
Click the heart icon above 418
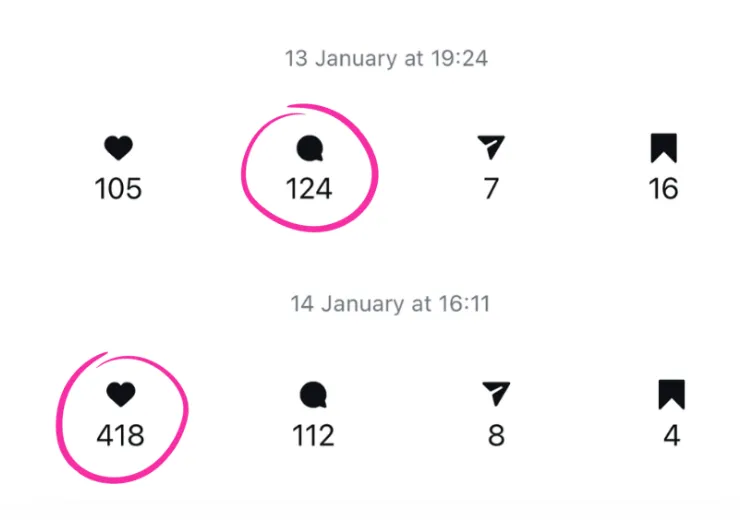pyautogui.click(x=120, y=395)
